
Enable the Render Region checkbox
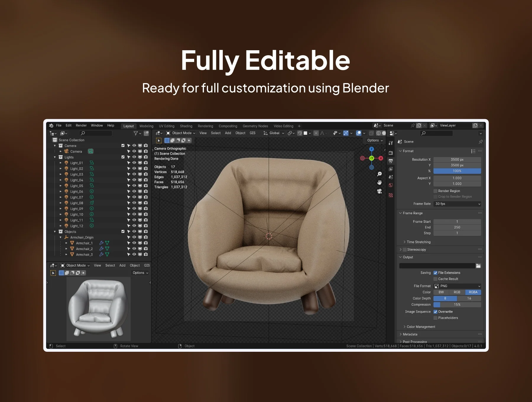click(435, 191)
